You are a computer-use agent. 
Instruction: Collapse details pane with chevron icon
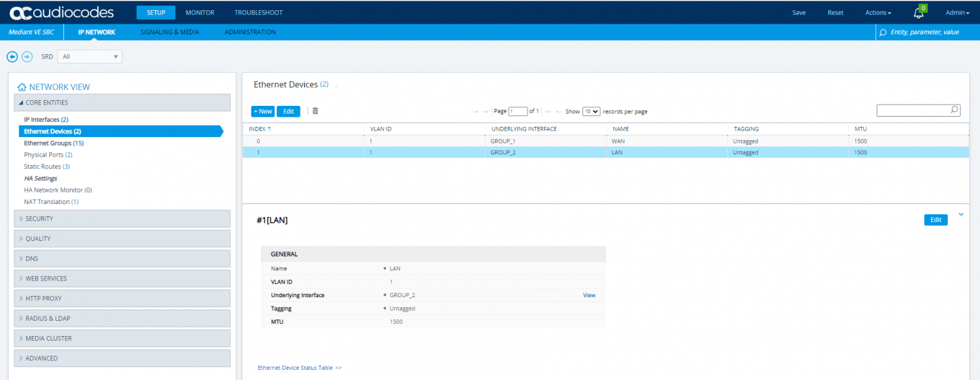coord(961,215)
